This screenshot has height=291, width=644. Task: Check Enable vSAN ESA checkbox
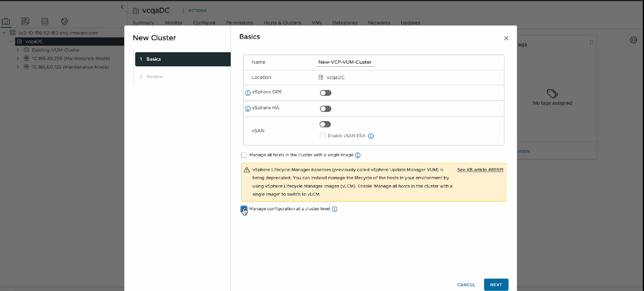click(322, 136)
